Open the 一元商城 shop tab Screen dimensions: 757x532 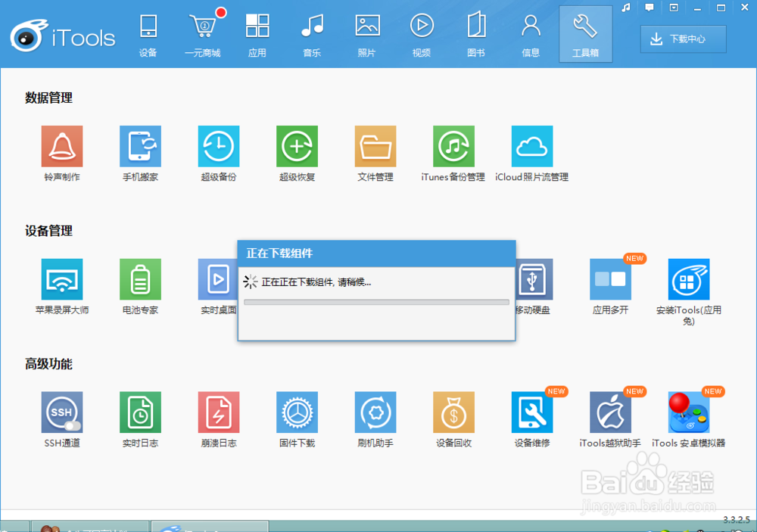(x=203, y=35)
